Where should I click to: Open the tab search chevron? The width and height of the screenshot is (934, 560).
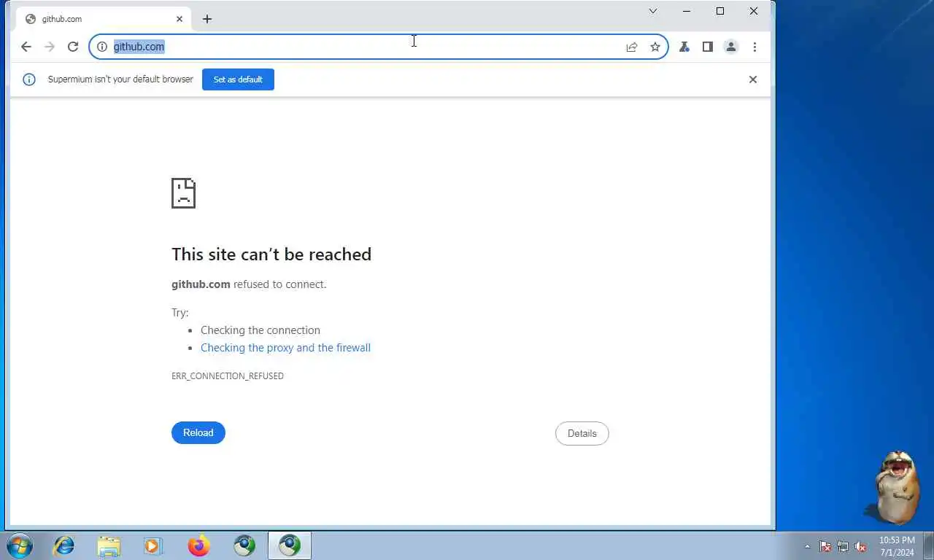click(x=653, y=11)
